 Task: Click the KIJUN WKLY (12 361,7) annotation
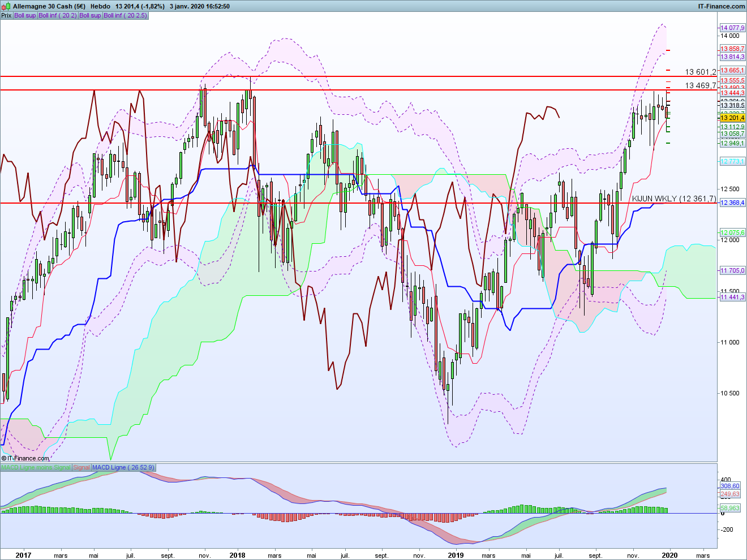coord(674,199)
